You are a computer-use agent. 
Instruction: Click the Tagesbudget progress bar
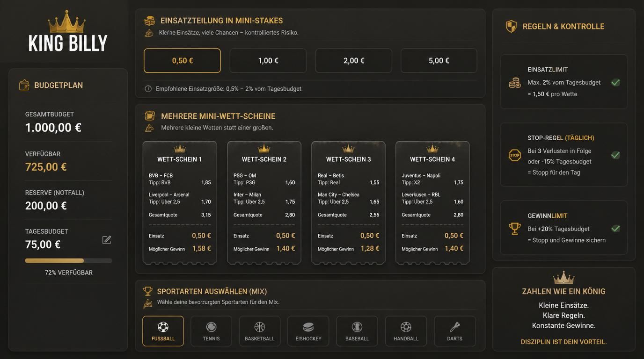point(68,261)
